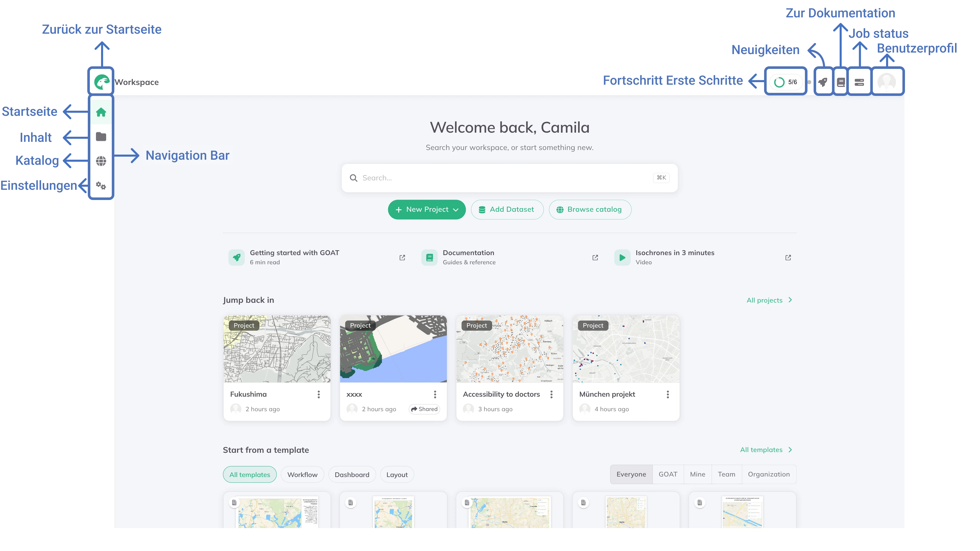Open the xxxx project thumbnail
980x551 pixels.
click(393, 349)
